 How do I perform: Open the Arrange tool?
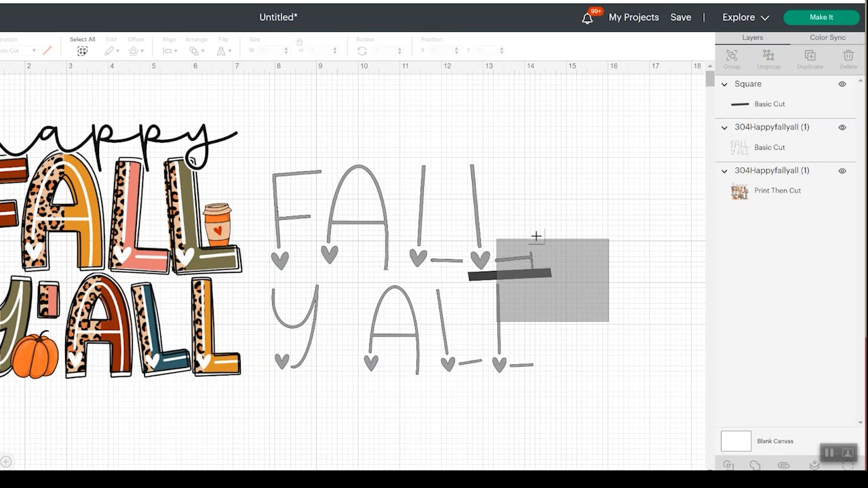tap(193, 51)
